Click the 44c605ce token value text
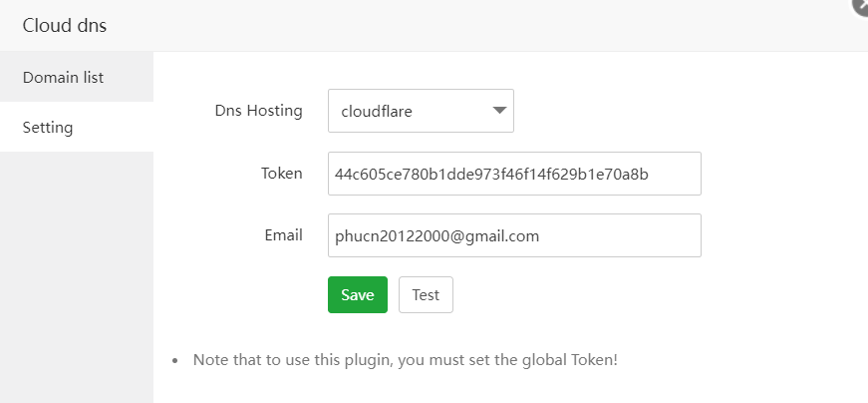This screenshot has width=868, height=403. (491, 175)
